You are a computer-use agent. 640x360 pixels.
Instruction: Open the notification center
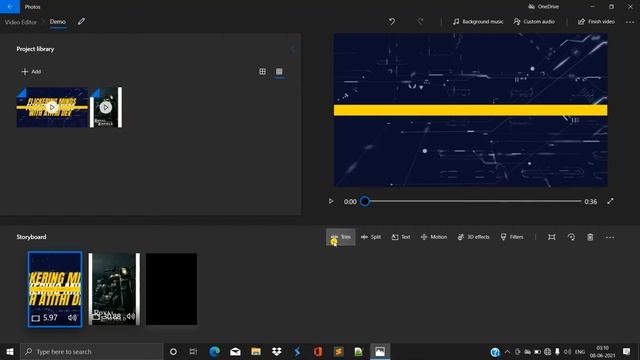(x=627, y=351)
